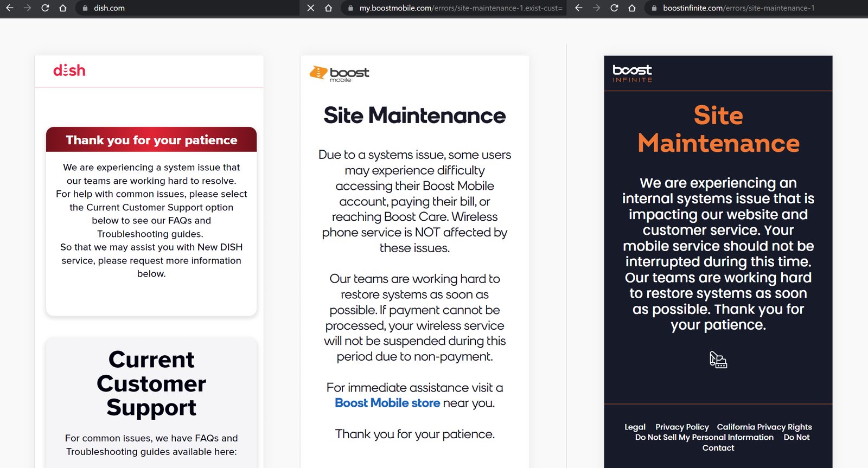The height and width of the screenshot is (468, 868).
Task: Go forward in the dish.com browser
Action: pyautogui.click(x=27, y=8)
